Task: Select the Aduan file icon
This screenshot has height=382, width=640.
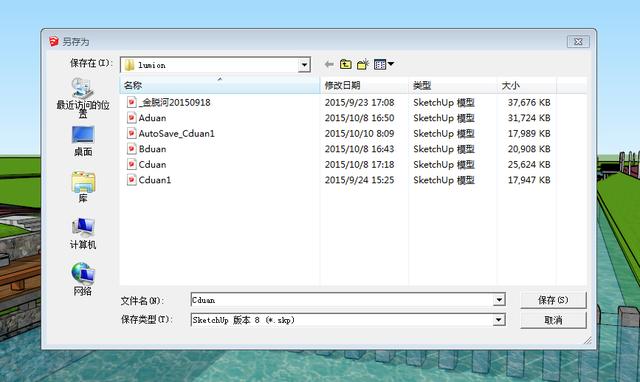Action: (x=131, y=118)
